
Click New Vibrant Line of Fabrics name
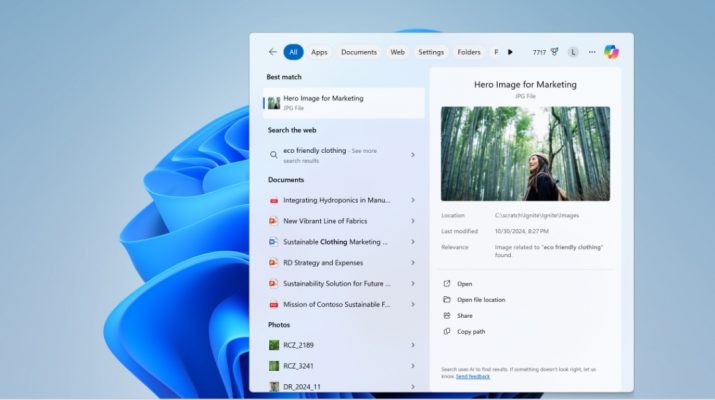coord(325,221)
